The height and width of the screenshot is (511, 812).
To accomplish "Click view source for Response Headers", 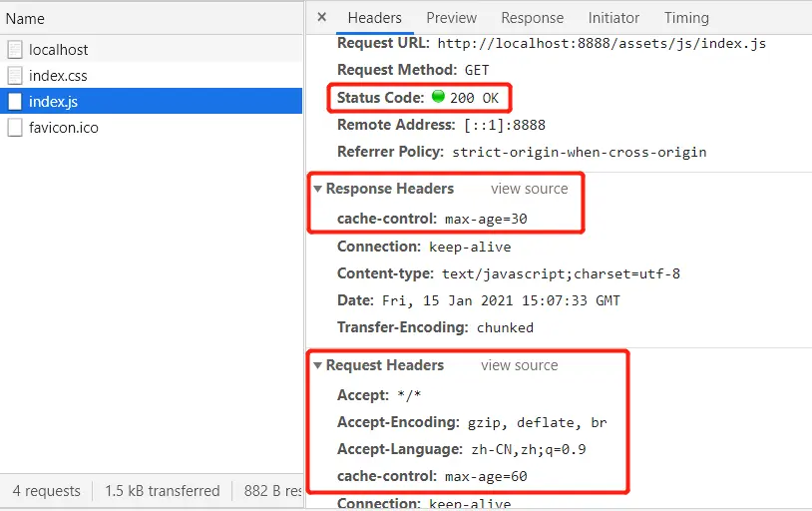I will (529, 189).
